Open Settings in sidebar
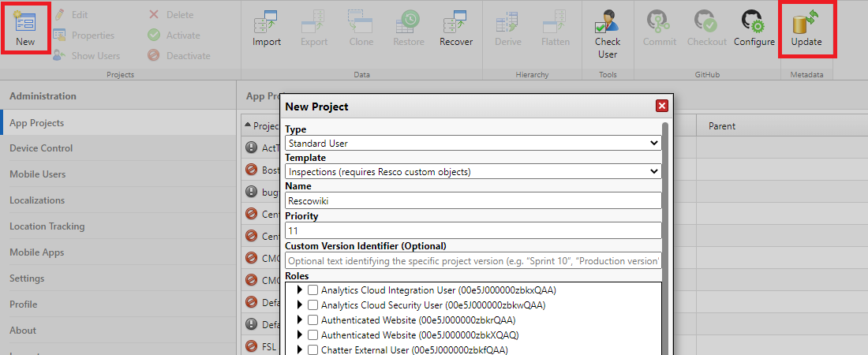This screenshot has width=868, height=355. pos(118,278)
